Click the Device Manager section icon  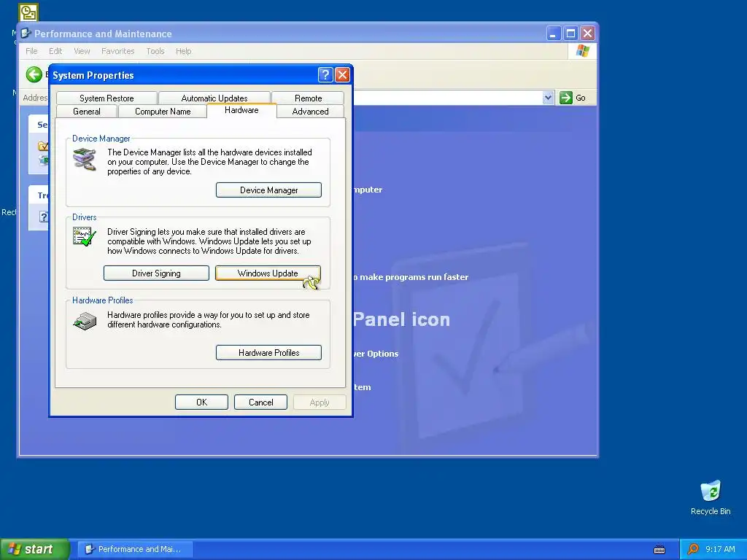85,159
